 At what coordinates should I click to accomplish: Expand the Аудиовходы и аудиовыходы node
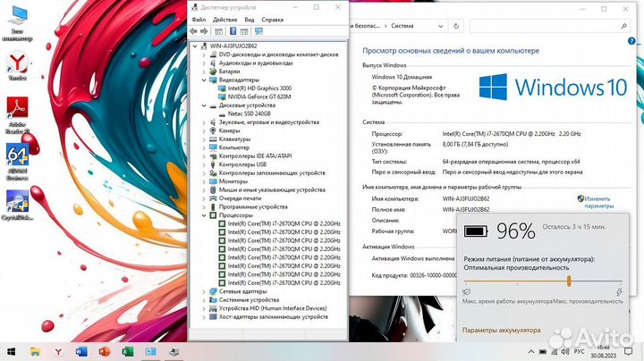tap(204, 63)
